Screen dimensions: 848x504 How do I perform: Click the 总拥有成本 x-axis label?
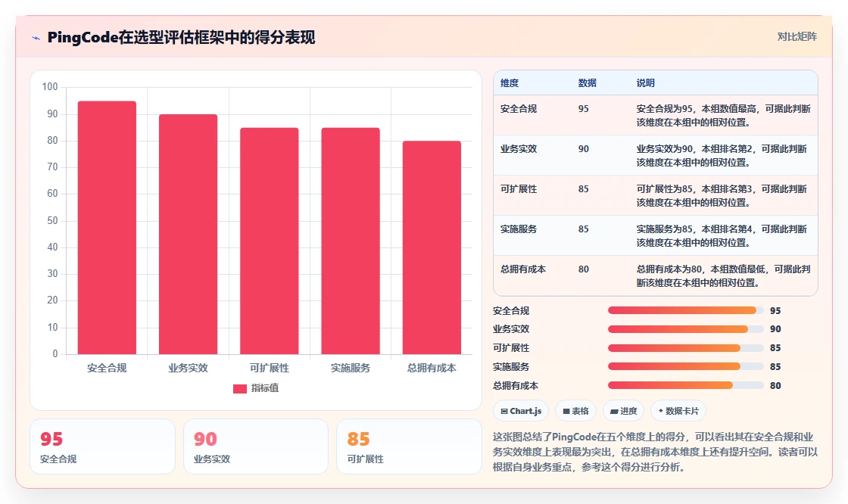(x=432, y=368)
